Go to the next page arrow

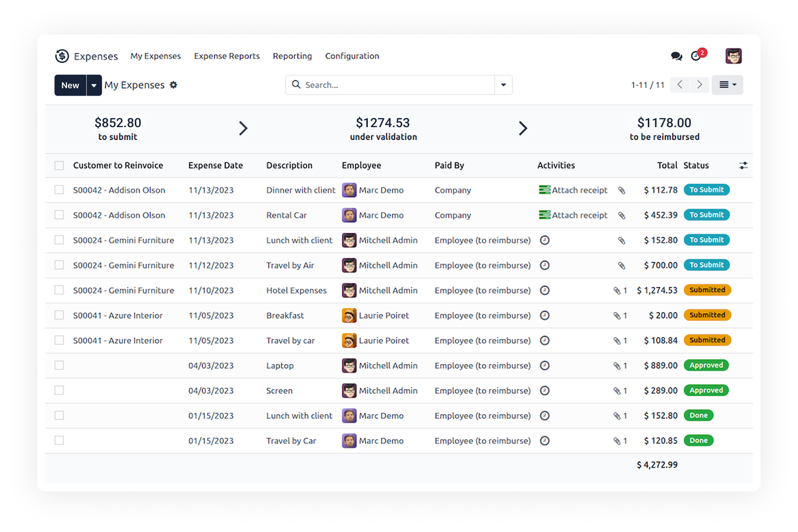point(699,85)
